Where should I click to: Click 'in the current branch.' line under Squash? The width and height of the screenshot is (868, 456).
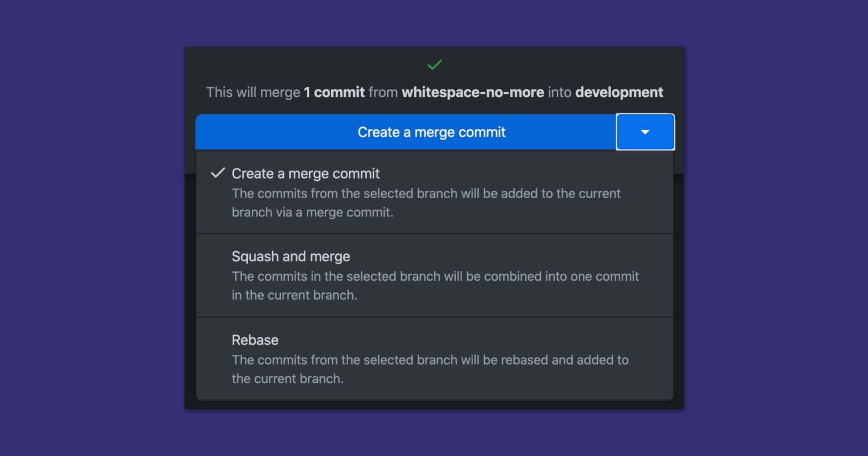tap(294, 295)
